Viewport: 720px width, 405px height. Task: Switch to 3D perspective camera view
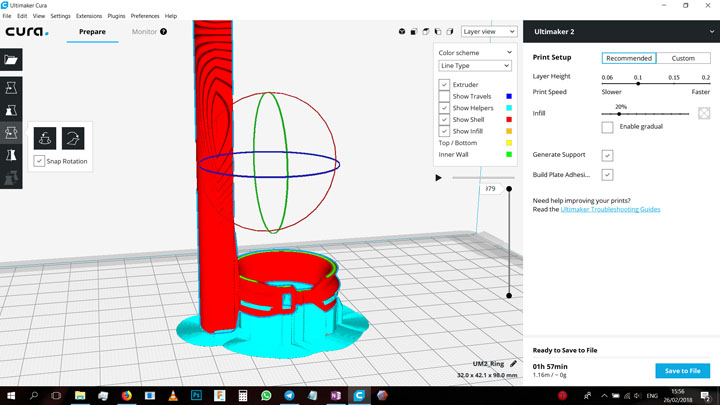click(402, 31)
